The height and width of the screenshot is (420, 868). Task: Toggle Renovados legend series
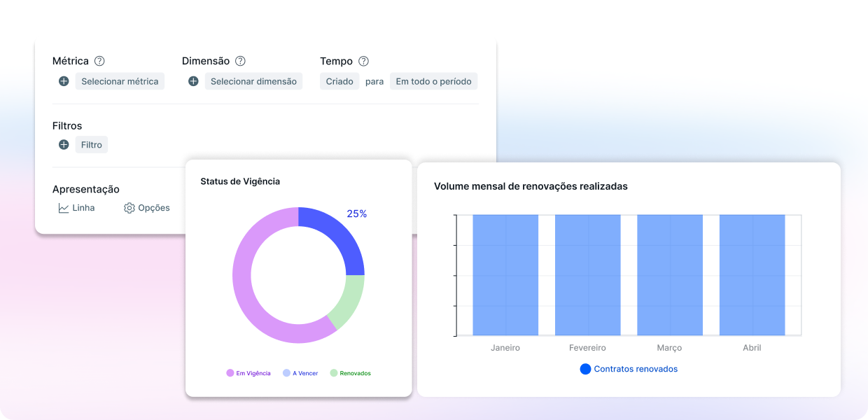351,373
